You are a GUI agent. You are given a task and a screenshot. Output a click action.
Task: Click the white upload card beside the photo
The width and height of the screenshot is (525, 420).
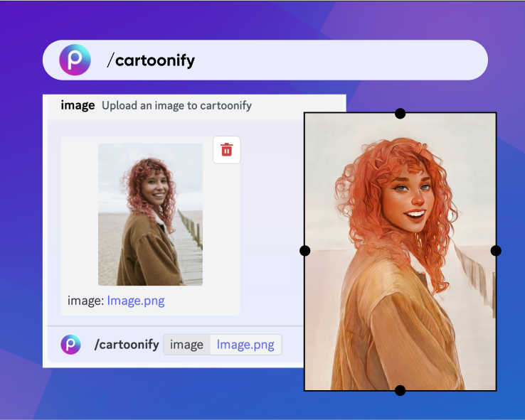79,213
